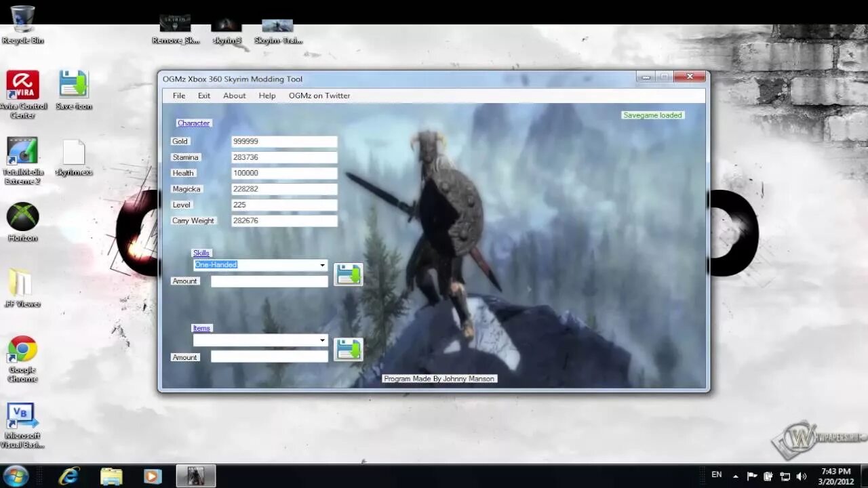Click the Gold value field
The image size is (868, 488).
tap(284, 142)
